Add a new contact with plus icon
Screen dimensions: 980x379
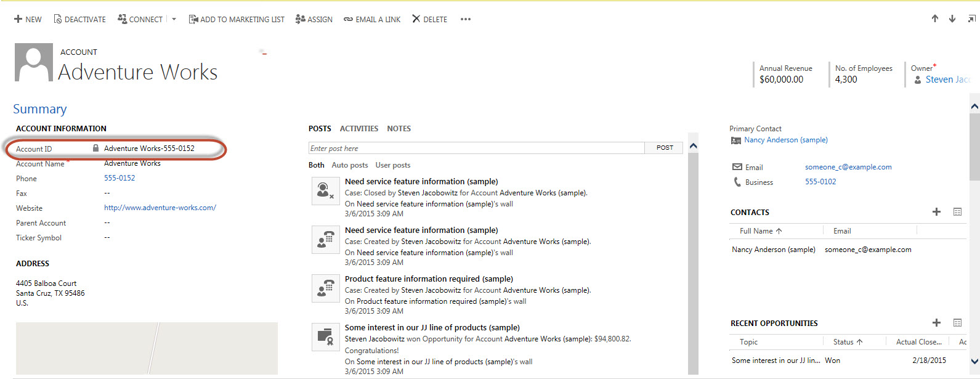936,212
